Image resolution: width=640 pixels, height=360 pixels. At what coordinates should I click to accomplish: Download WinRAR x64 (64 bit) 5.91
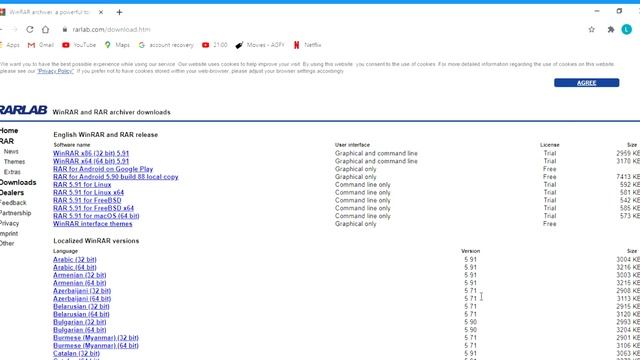point(91,161)
